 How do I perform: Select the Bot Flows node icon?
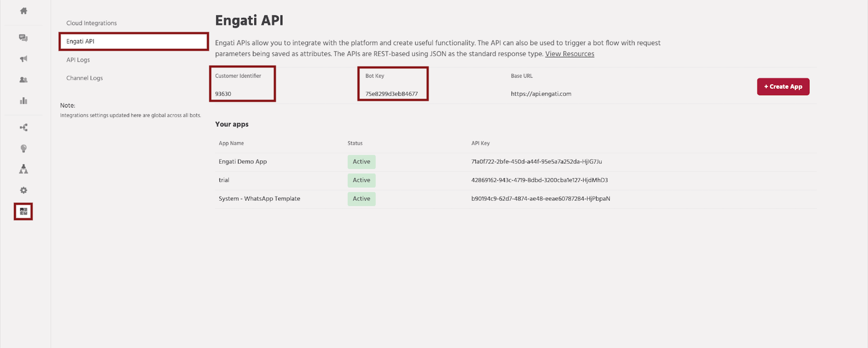23,127
